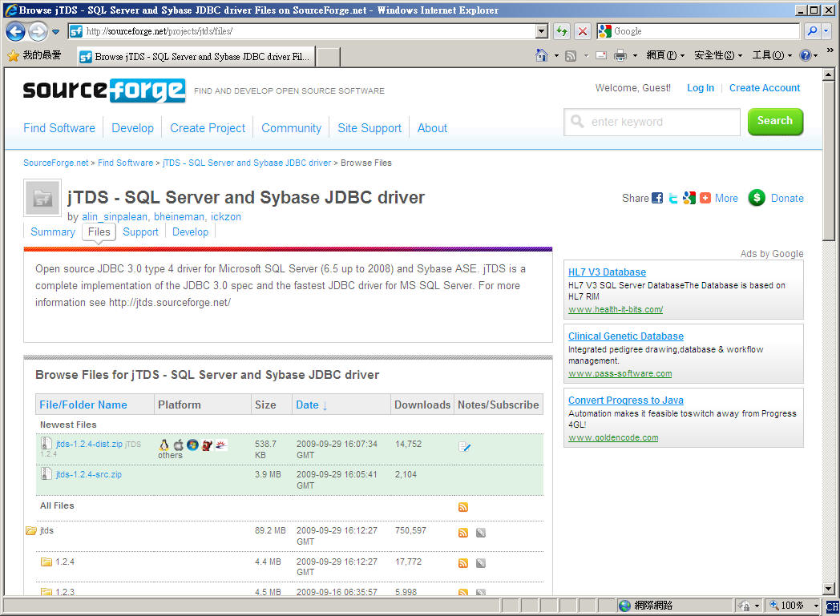Open SourceForge.net breadcrumb link
This screenshot has height=616, width=840.
click(56, 163)
